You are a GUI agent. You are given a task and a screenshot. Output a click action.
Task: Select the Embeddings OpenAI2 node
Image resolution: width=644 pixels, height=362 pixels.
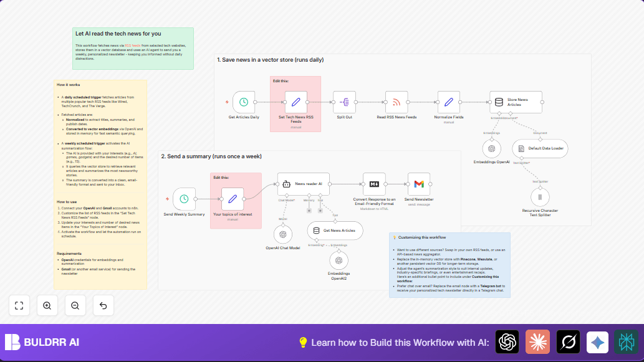[339, 260]
